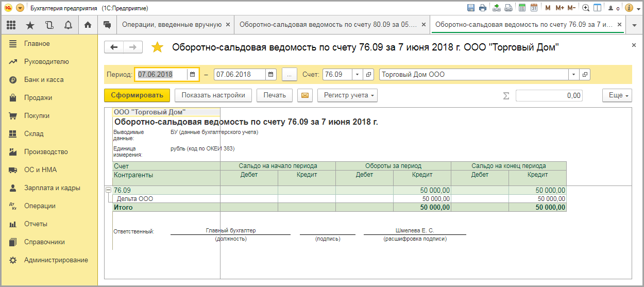
Task: Open the list of open tabs dropdown
Action: [x=633, y=24]
